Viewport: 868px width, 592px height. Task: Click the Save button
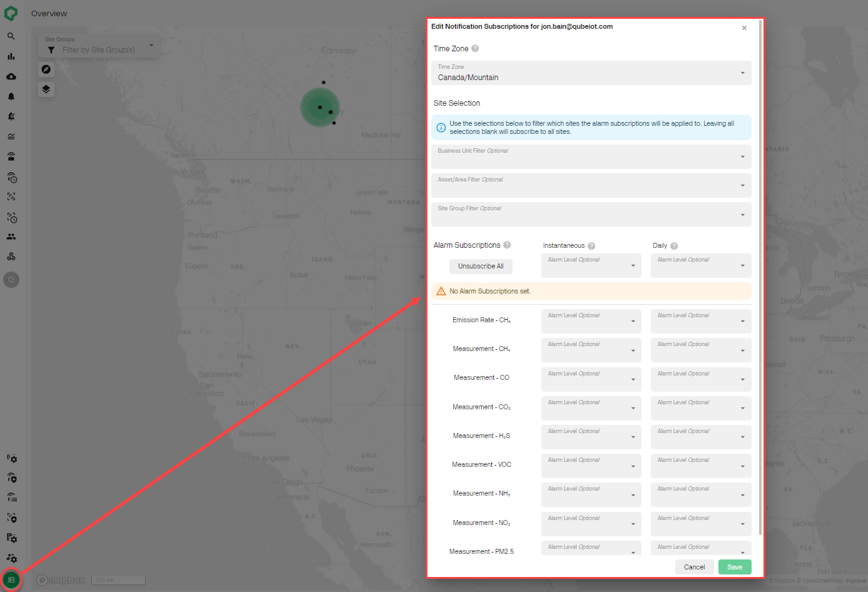[735, 567]
